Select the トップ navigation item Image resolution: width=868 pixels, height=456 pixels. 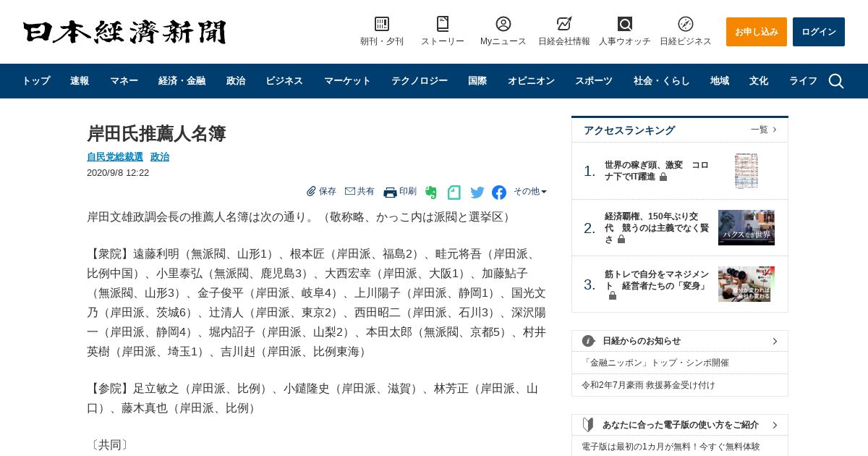[36, 81]
